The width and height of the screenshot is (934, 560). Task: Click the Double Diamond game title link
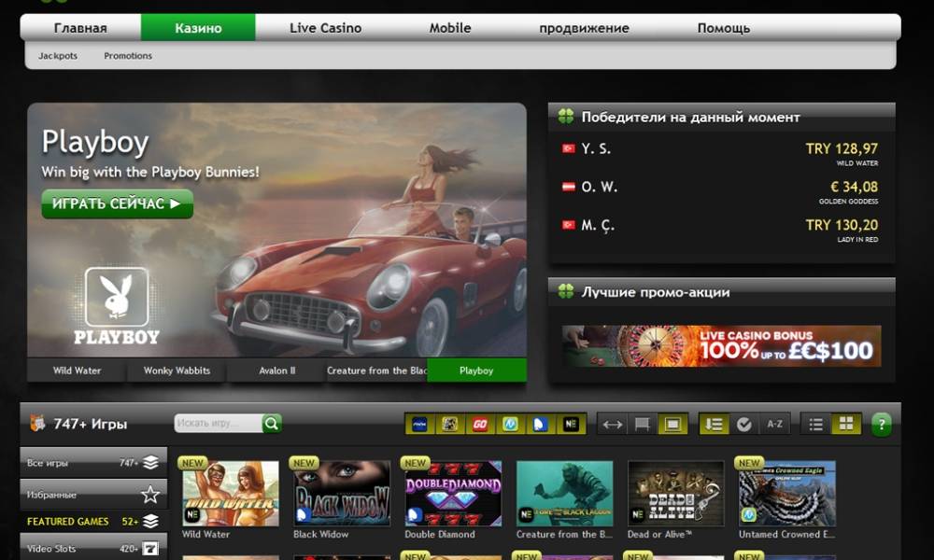(440, 535)
